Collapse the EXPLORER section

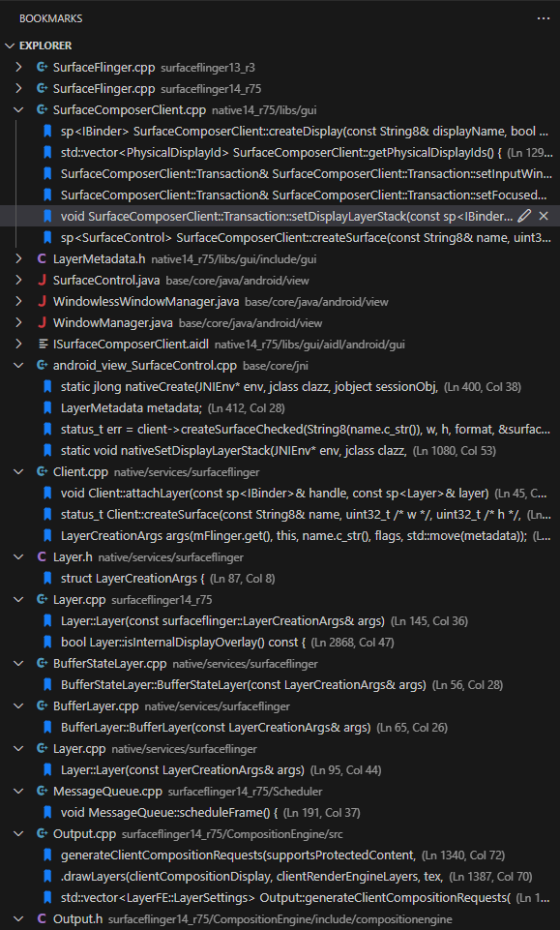[10, 45]
